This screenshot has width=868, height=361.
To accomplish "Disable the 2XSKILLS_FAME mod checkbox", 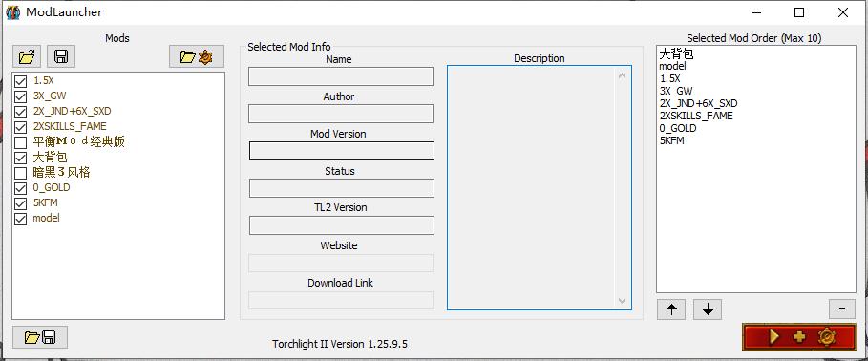I will [20, 127].
